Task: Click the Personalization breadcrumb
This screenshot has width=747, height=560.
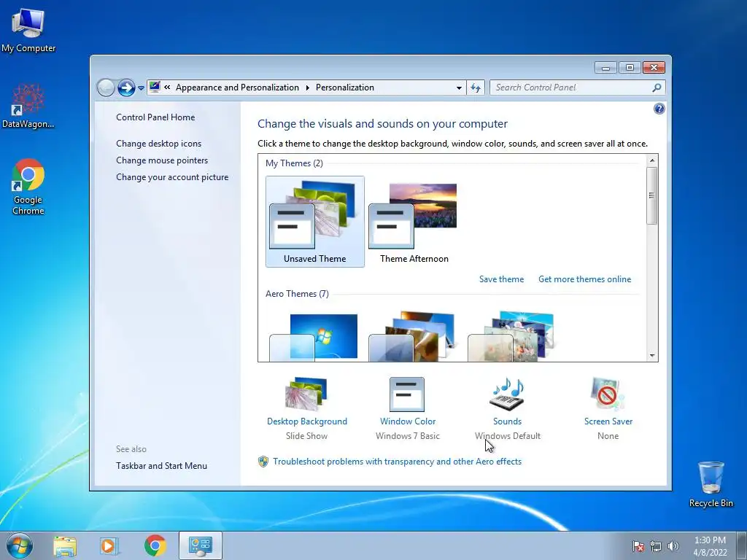Action: click(x=345, y=87)
